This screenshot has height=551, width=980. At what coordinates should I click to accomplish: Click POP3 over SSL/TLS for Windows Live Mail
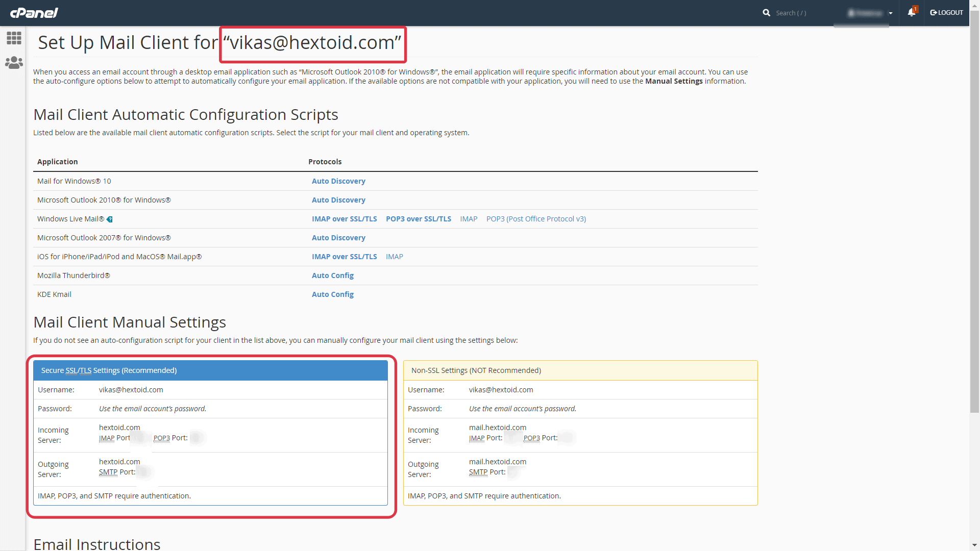pyautogui.click(x=419, y=219)
